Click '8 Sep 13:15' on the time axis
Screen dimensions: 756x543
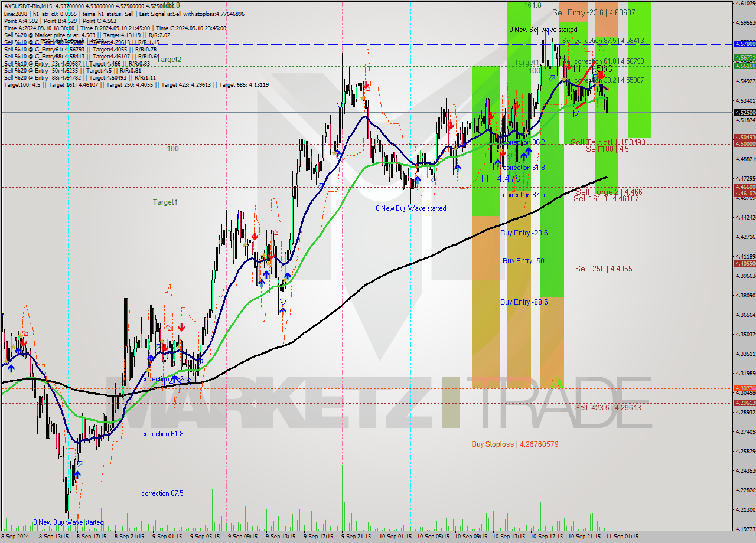[54, 537]
